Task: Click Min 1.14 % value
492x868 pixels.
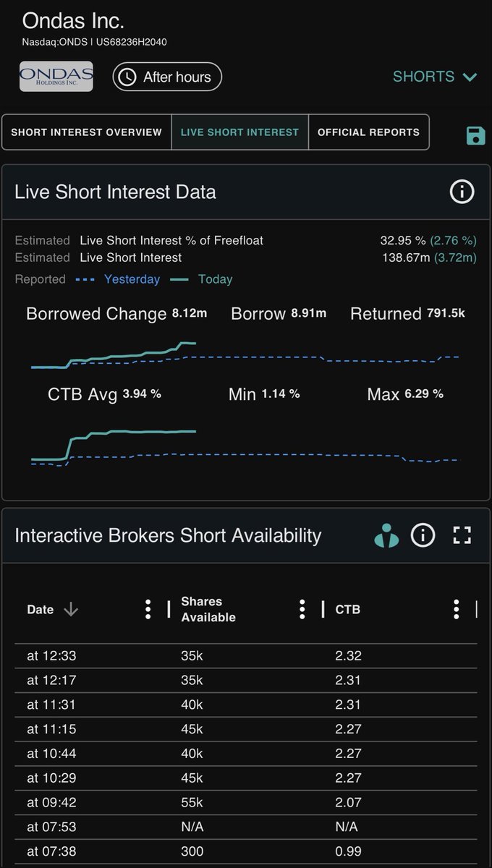Action: tap(280, 393)
